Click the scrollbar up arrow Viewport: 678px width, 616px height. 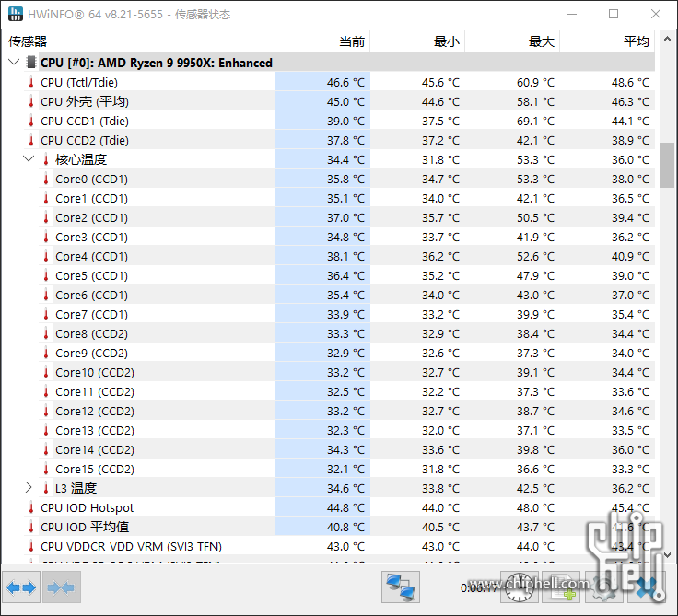point(667,40)
